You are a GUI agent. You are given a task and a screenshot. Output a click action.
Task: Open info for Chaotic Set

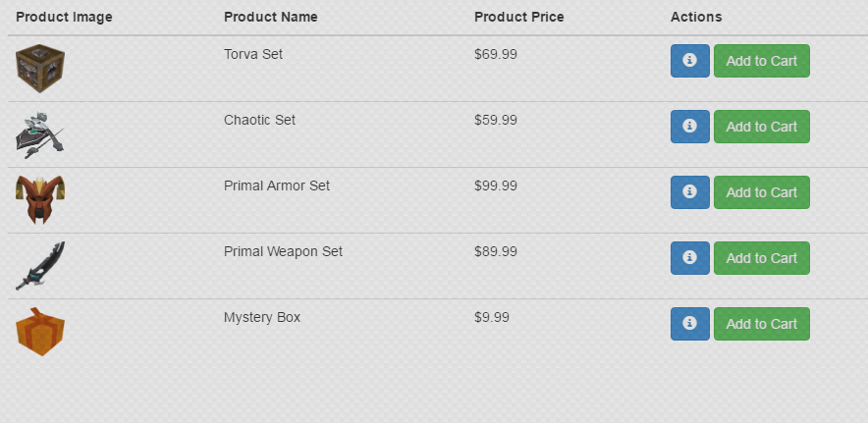point(689,127)
